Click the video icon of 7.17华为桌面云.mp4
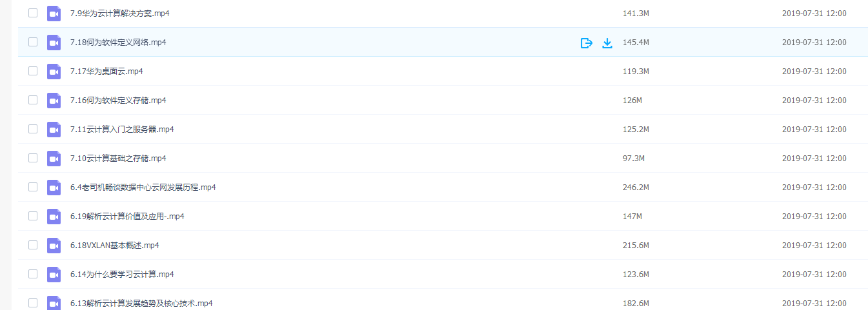This screenshot has height=310, width=868. point(54,72)
